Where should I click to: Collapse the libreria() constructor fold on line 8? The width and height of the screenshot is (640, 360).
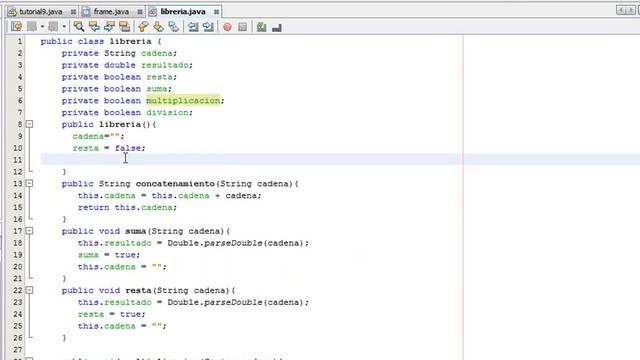29,124
